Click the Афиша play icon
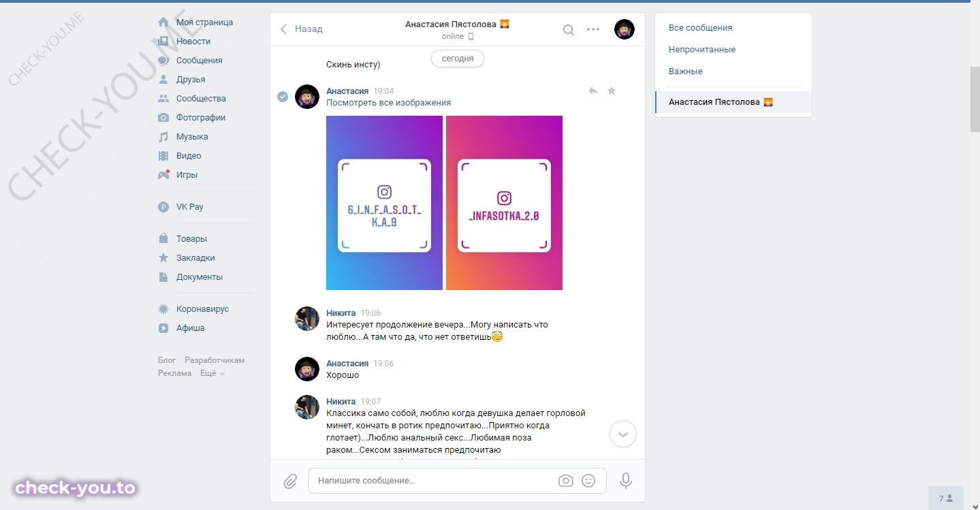Screen dimensions: 980x510 click(x=163, y=328)
